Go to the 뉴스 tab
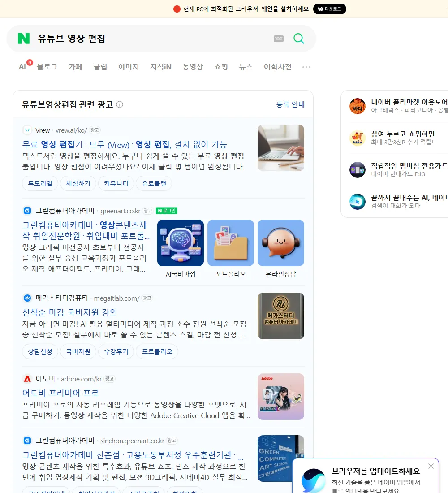Viewport: 448px width, 493px height. pyautogui.click(x=246, y=67)
